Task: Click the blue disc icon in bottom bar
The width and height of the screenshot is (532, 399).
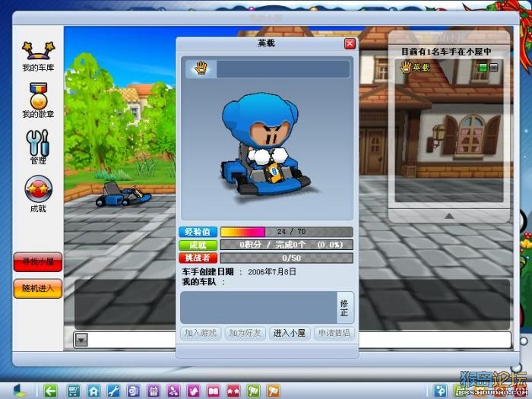Action: coord(133,391)
